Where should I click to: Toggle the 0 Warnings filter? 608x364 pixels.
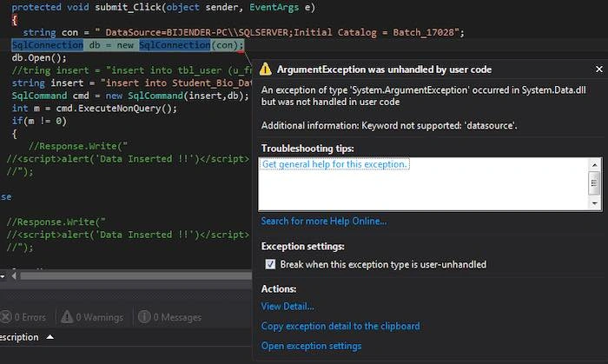click(92, 317)
